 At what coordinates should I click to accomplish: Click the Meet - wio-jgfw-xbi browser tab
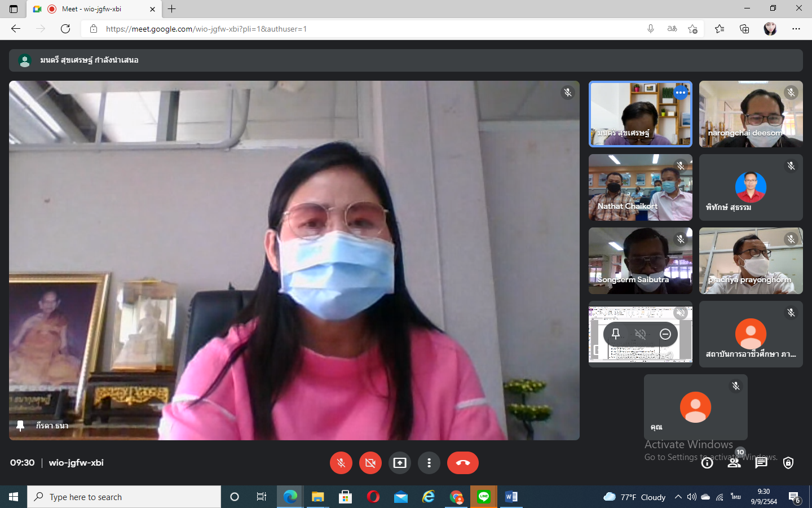pyautogui.click(x=93, y=9)
